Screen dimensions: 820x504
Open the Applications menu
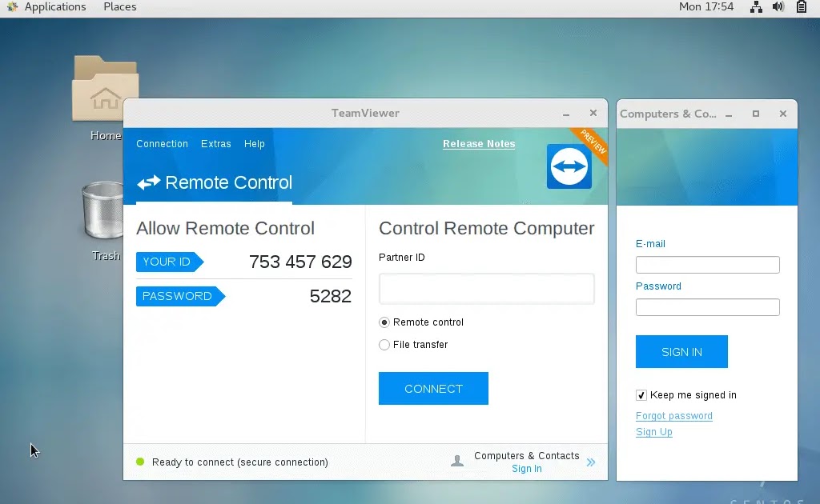point(55,6)
